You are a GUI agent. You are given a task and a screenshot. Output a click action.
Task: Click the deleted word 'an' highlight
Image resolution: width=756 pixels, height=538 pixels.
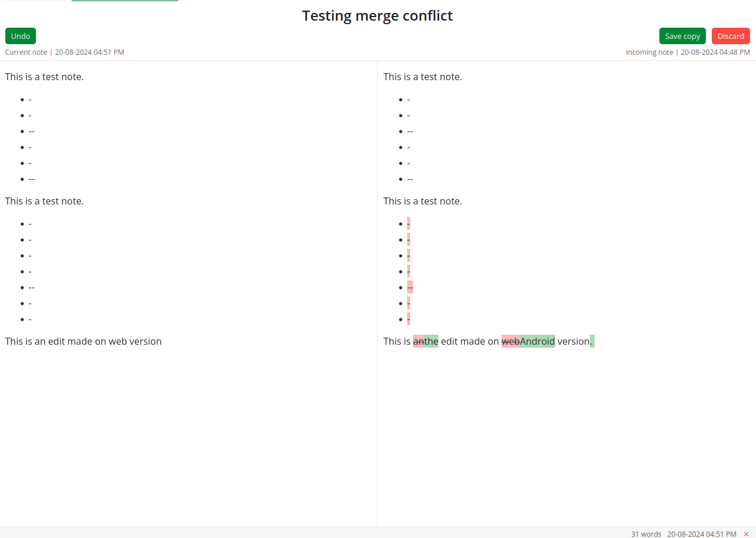click(x=418, y=341)
